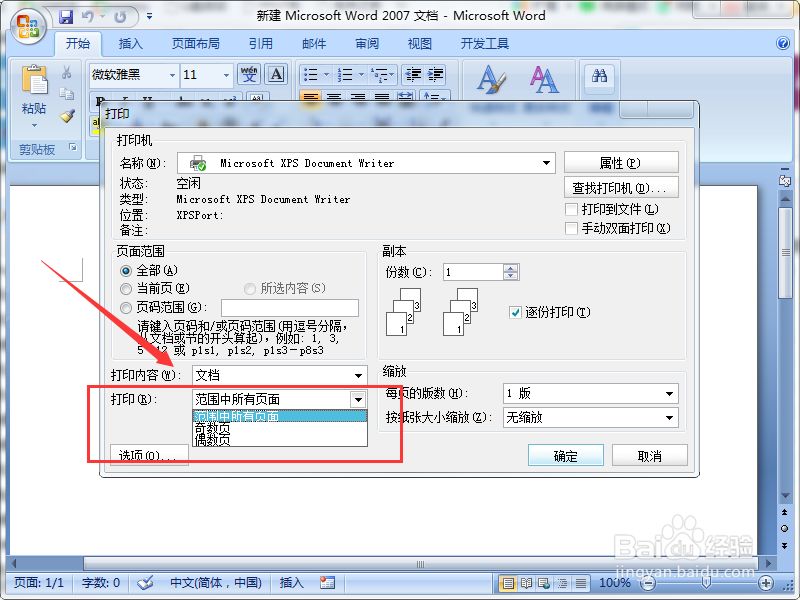Click the Character Border A icon
The image size is (800, 600).
[x=276, y=74]
